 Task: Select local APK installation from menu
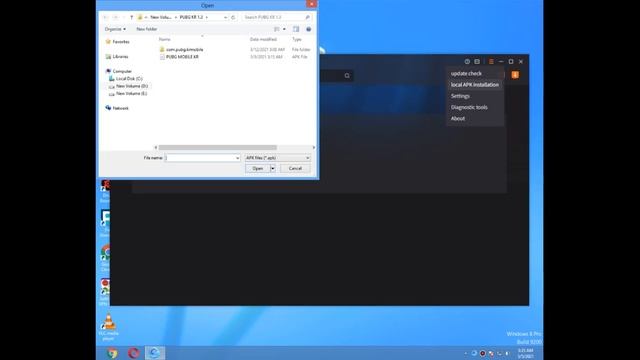(x=475, y=85)
